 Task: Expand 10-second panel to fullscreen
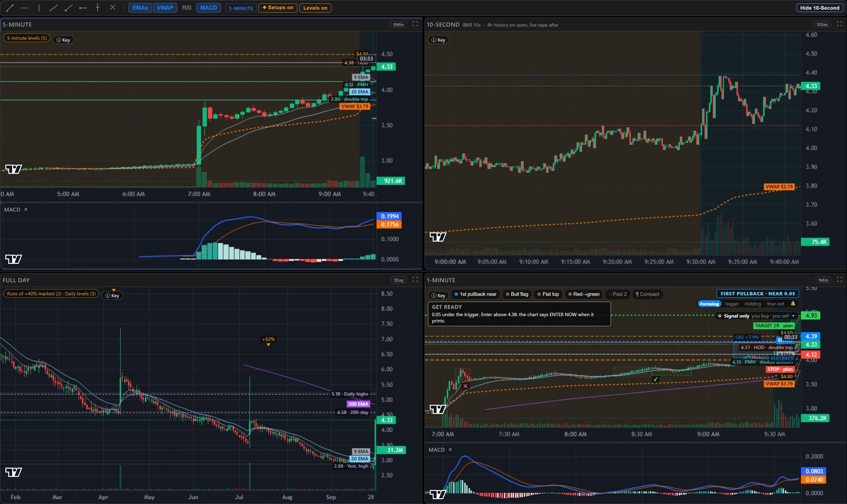click(x=840, y=24)
